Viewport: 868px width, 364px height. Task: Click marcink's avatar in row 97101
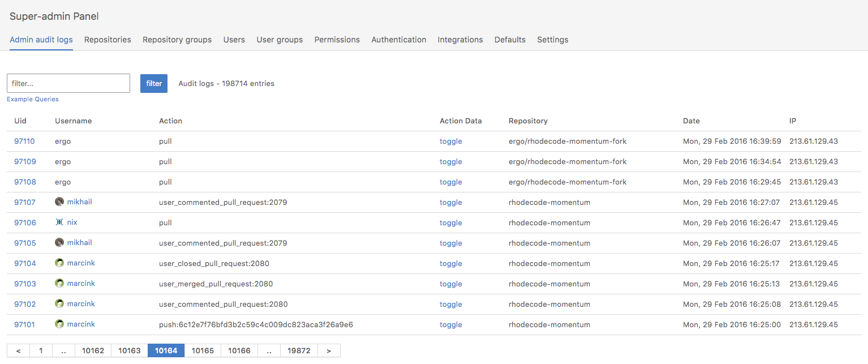59,324
